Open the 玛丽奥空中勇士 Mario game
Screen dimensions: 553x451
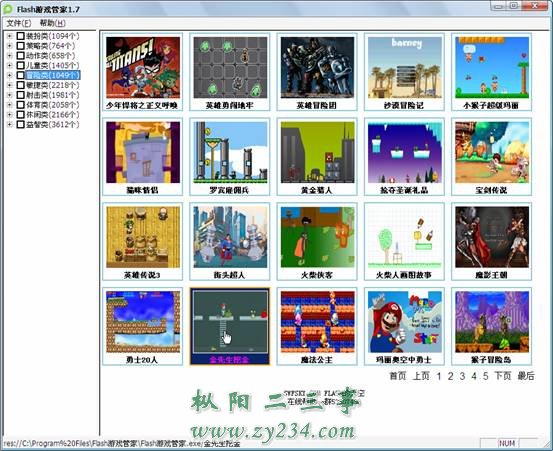tap(405, 322)
